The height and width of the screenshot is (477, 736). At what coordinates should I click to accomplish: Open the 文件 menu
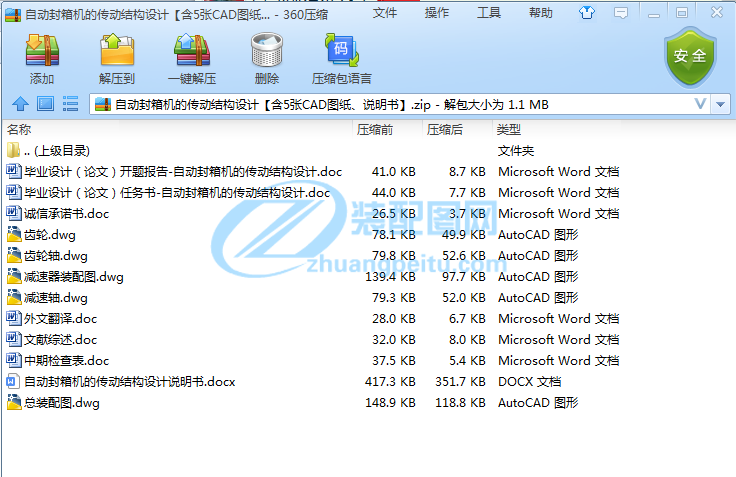pyautogui.click(x=385, y=13)
